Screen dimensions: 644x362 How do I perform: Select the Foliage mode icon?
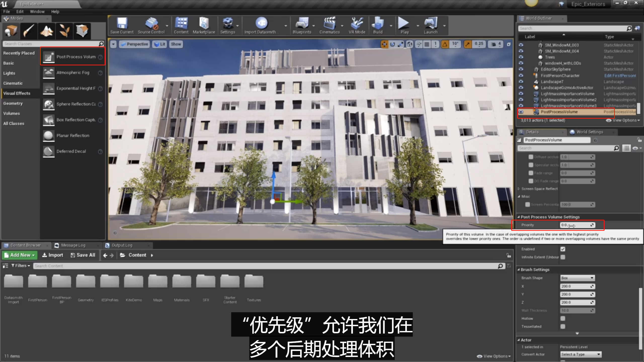(x=64, y=31)
